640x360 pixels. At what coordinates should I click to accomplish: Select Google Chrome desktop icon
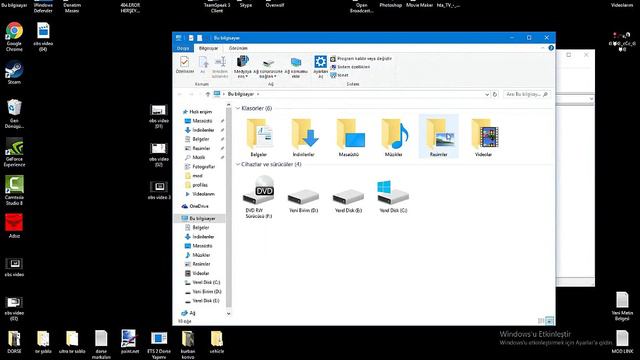click(x=14, y=37)
